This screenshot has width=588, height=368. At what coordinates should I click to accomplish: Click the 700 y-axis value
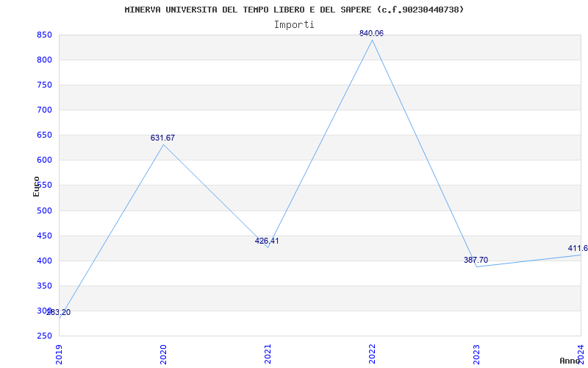click(44, 110)
